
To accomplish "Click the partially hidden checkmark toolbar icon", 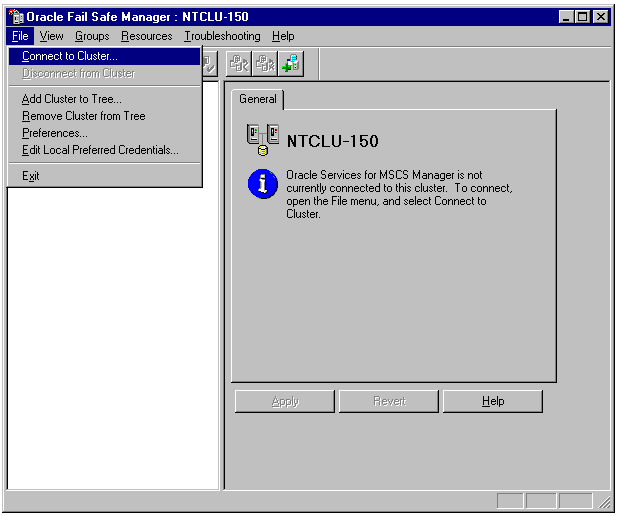I will (209, 63).
